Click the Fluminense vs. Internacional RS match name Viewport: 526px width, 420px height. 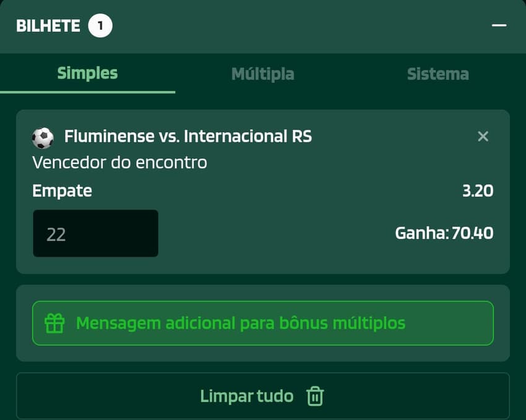tap(189, 136)
